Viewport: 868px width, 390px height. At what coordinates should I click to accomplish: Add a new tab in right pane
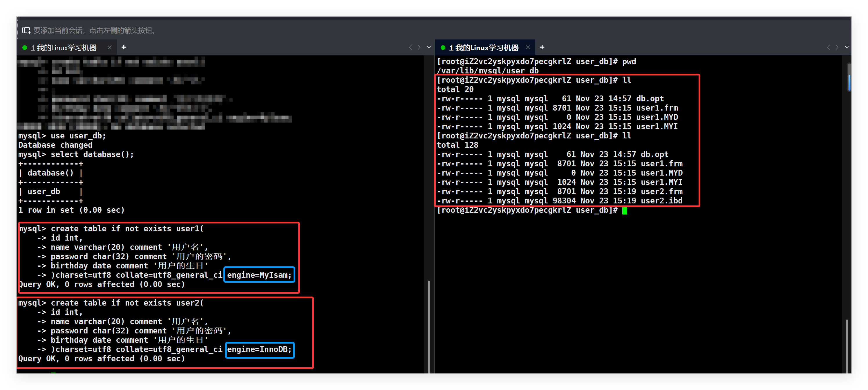click(x=542, y=48)
